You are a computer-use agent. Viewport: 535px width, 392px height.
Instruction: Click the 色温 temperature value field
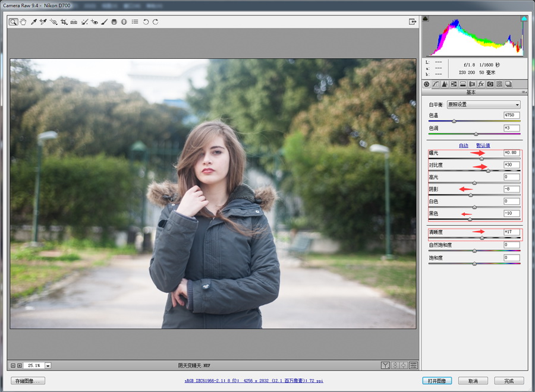click(x=511, y=115)
